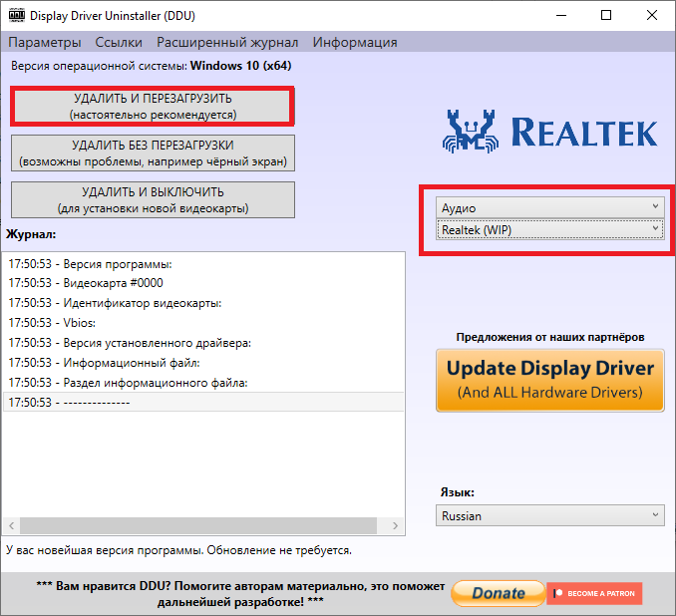Open the Russian language dropdown
This screenshot has width=676, height=616.
pyautogui.click(x=549, y=515)
